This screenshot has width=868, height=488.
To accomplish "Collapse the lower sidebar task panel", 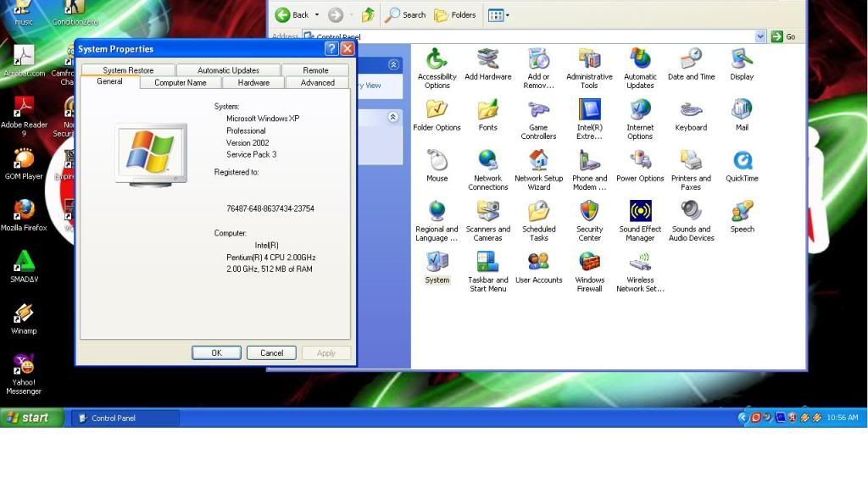I will tap(393, 117).
